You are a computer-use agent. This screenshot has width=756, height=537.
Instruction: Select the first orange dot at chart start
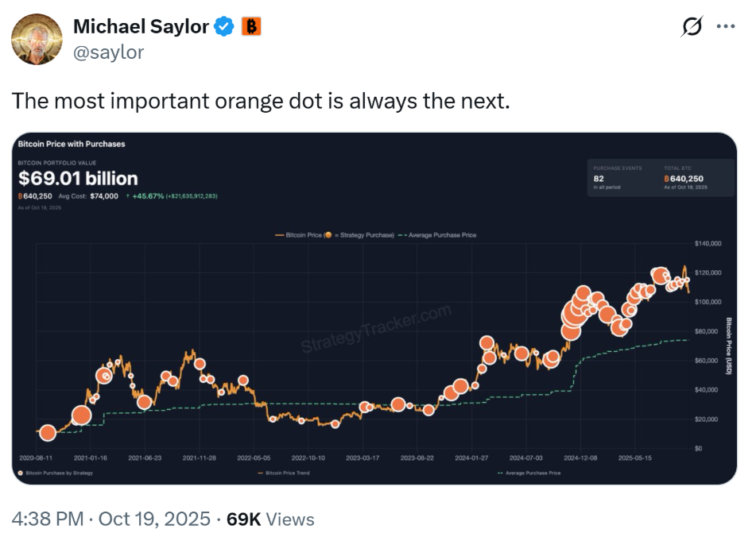tap(48, 432)
